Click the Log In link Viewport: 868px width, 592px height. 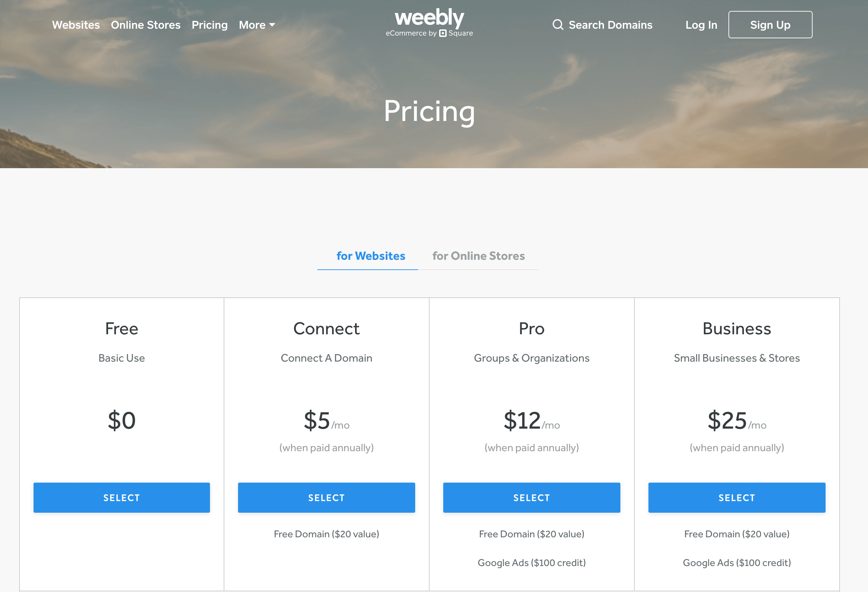(700, 24)
